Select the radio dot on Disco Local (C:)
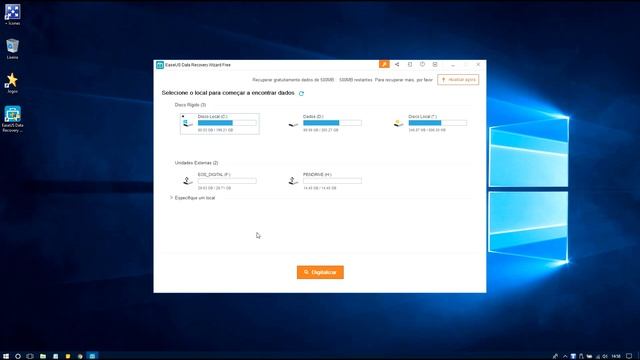This screenshot has width=640, height=360. pos(183,116)
